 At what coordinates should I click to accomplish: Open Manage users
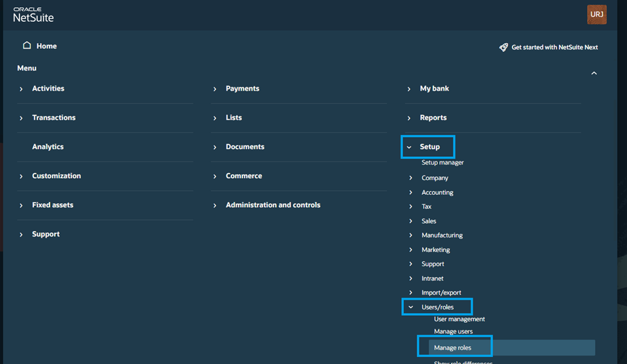click(x=453, y=332)
